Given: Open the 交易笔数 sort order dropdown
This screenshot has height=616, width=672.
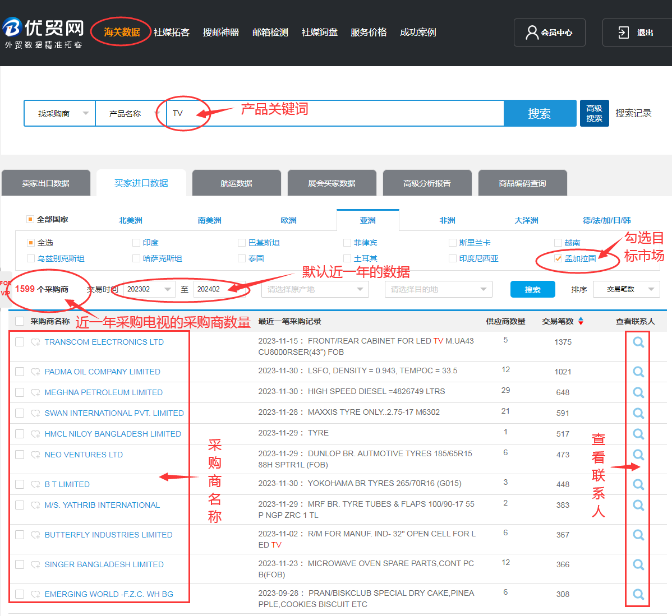Looking at the screenshot, I should pyautogui.click(x=626, y=289).
